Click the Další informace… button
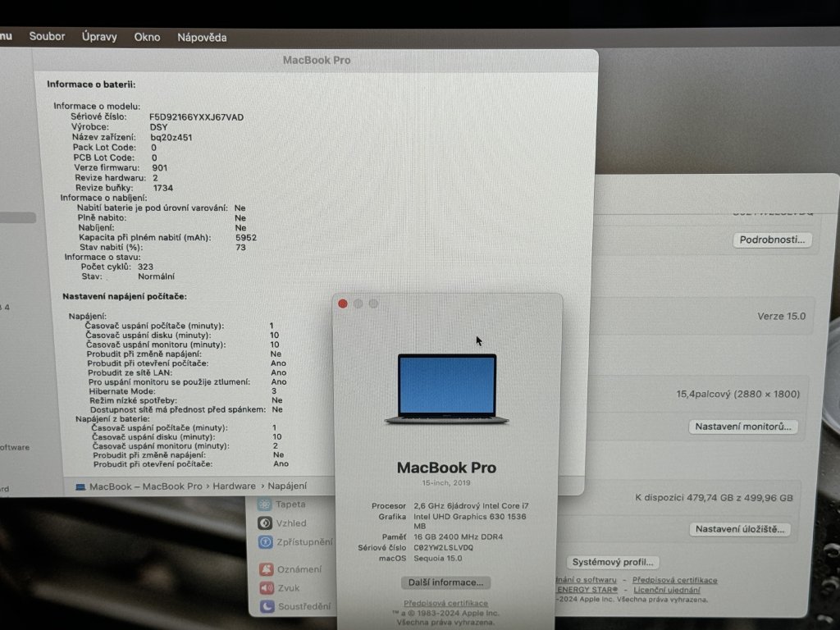This screenshot has height=630, width=840. tap(445, 582)
